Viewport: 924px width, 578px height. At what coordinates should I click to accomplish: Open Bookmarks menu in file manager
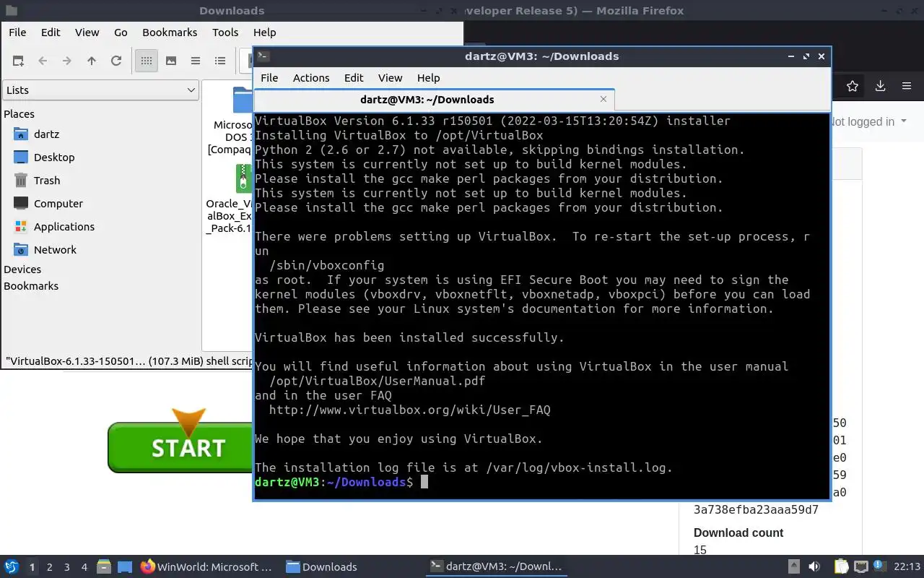[170, 32]
